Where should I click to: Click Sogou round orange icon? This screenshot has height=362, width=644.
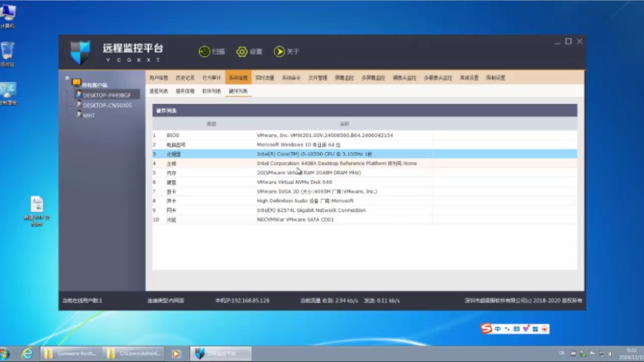tap(545, 328)
